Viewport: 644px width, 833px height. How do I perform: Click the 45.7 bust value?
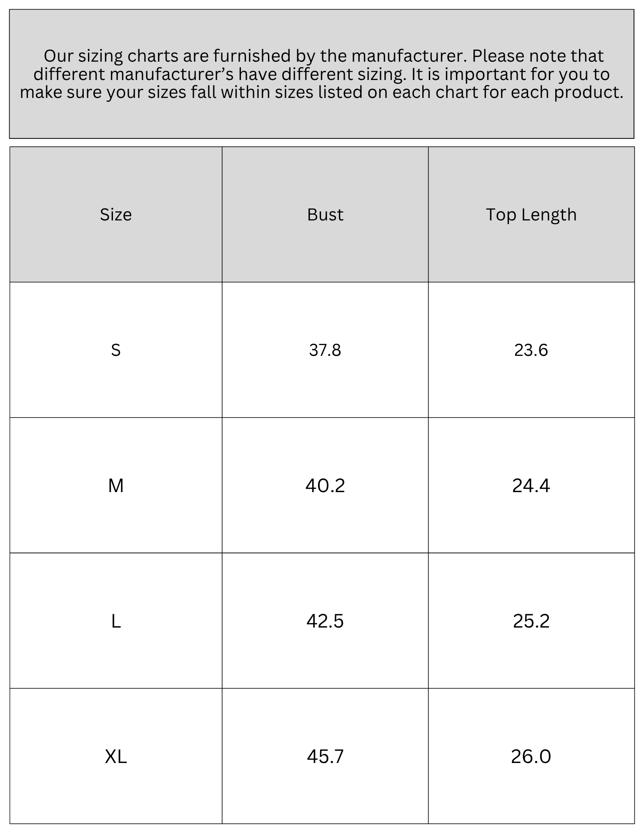coord(325,756)
